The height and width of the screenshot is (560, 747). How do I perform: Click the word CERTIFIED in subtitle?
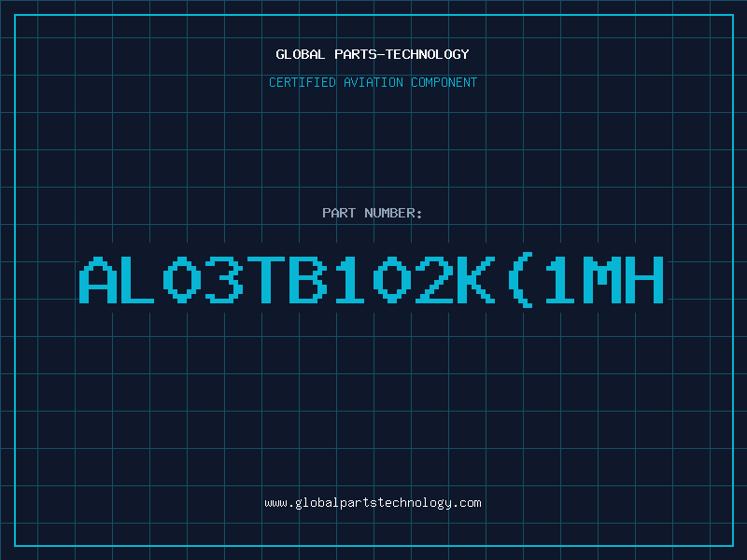click(x=302, y=82)
